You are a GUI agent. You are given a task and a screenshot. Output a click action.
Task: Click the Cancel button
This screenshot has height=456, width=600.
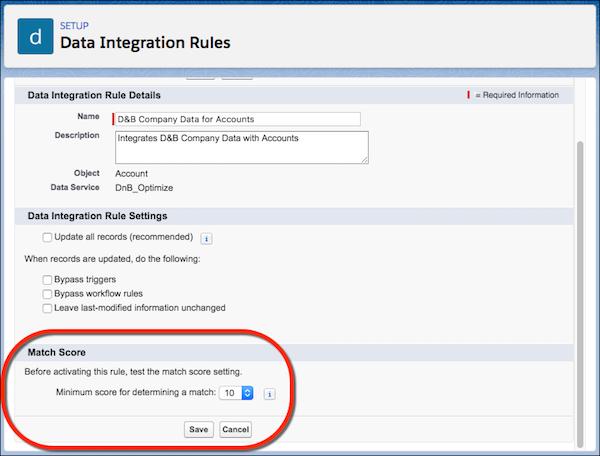pyautogui.click(x=235, y=430)
